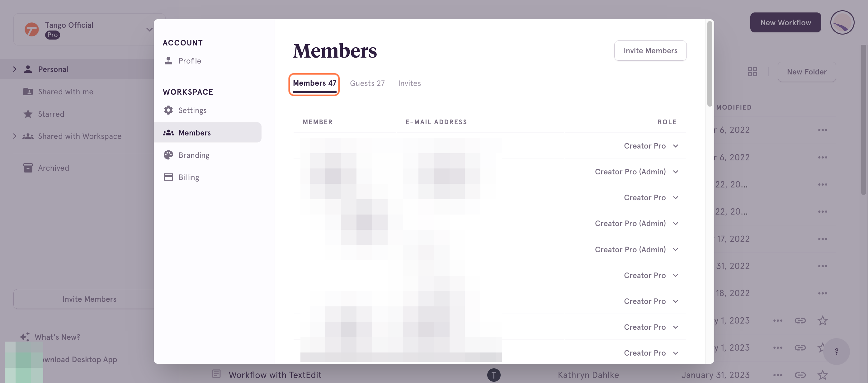
Task: Open the Profile account settings
Action: coord(182,61)
